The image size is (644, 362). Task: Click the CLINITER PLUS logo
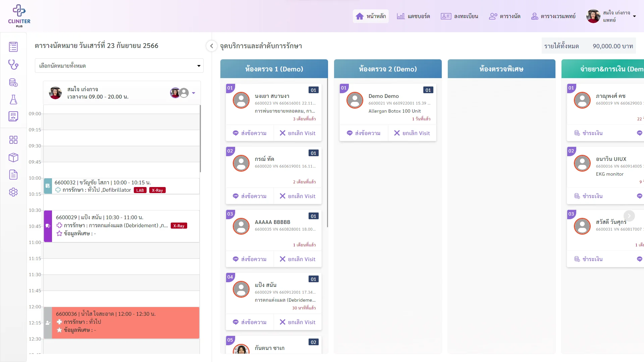click(19, 16)
